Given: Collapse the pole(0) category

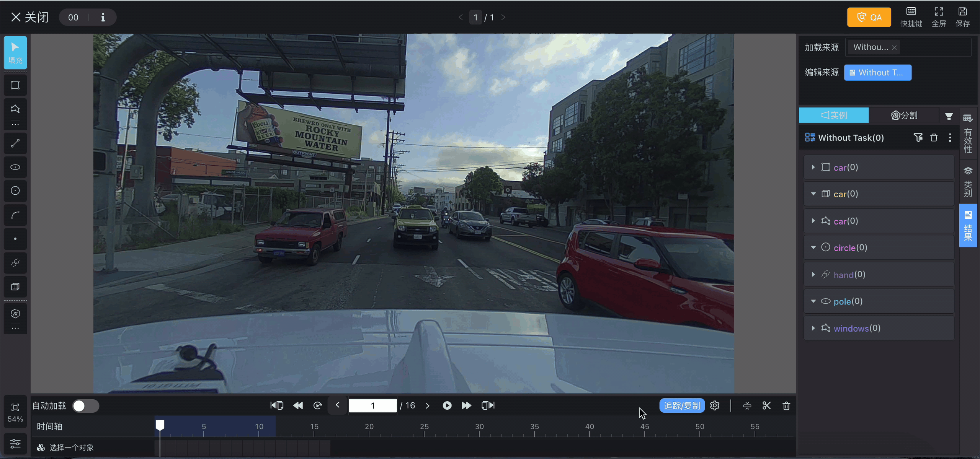Looking at the screenshot, I should (813, 301).
